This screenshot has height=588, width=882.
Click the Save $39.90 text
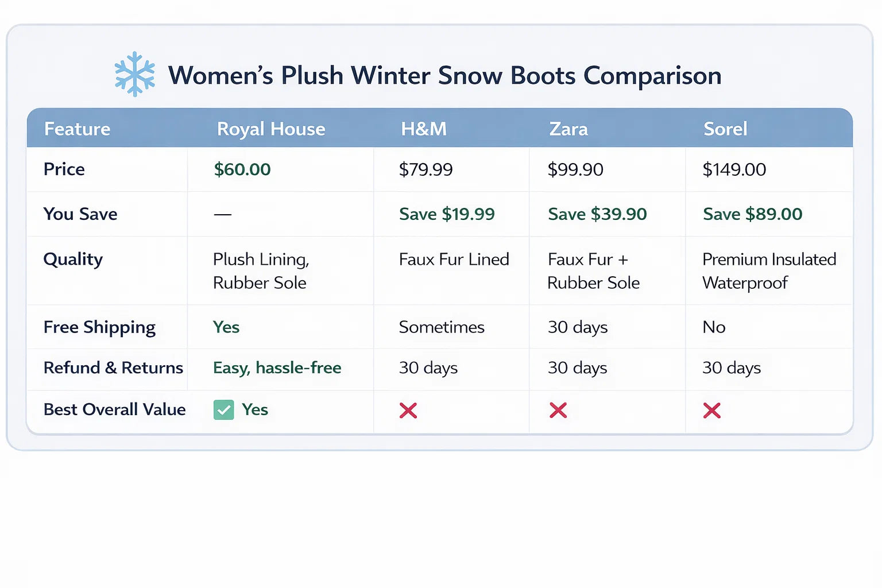(597, 214)
